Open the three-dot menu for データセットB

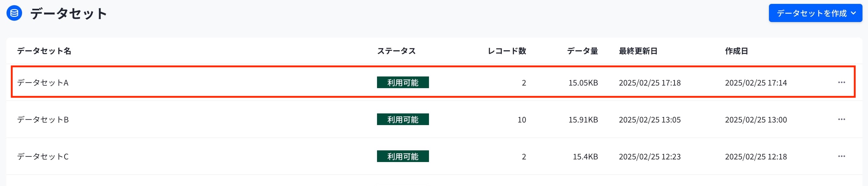click(841, 119)
